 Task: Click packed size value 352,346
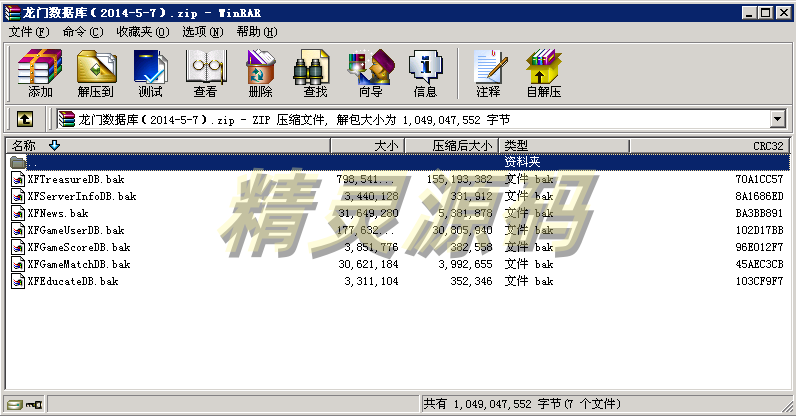click(472, 281)
